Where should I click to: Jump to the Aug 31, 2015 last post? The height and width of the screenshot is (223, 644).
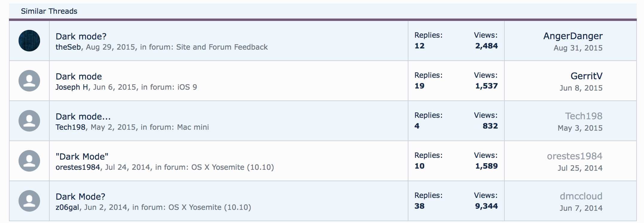[x=578, y=48]
